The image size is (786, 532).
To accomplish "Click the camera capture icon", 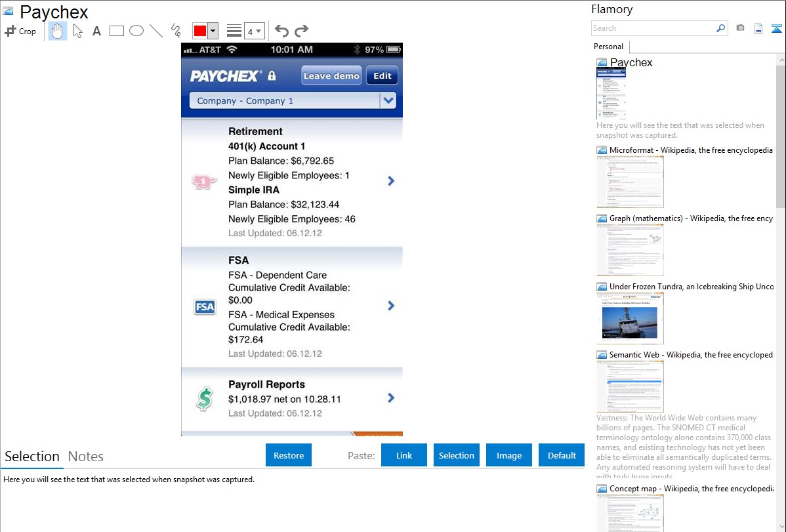I will [x=740, y=28].
